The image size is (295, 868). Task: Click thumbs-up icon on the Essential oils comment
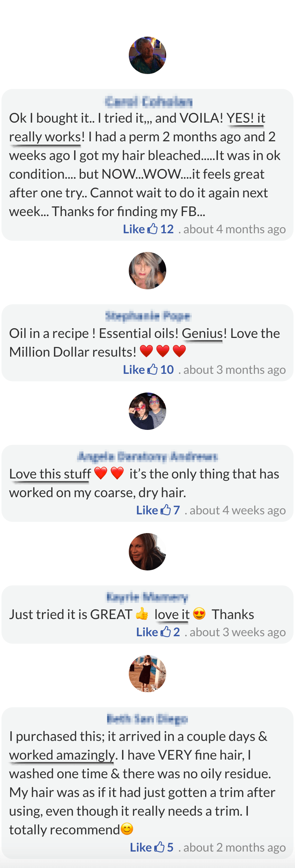pos(152,369)
